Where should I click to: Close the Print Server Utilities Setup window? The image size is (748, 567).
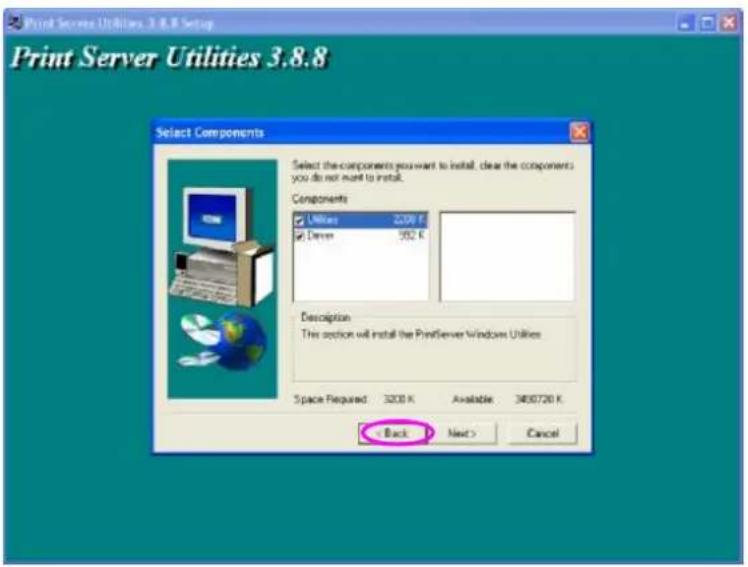click(729, 23)
